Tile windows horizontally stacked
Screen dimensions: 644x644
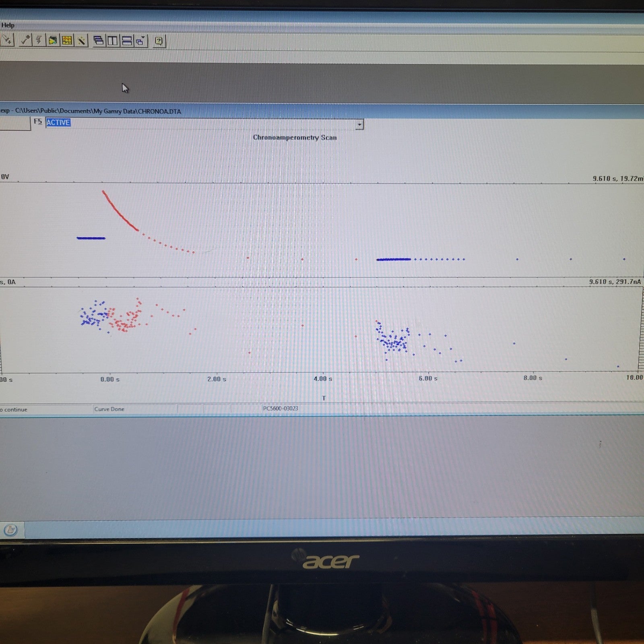126,41
